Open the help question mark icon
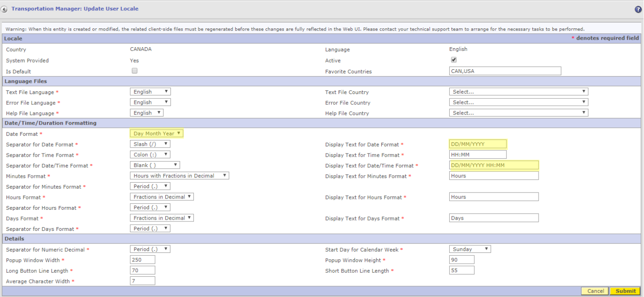The image size is (644, 297). [x=638, y=9]
